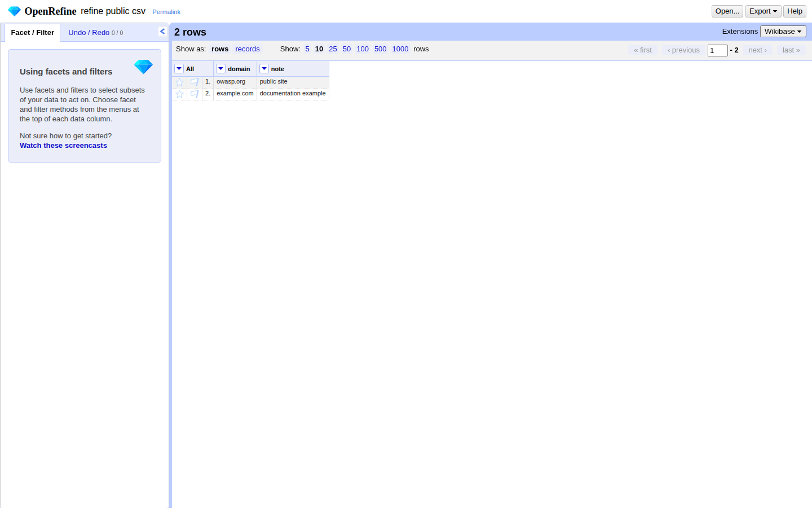Show 50 rows per page

click(347, 49)
